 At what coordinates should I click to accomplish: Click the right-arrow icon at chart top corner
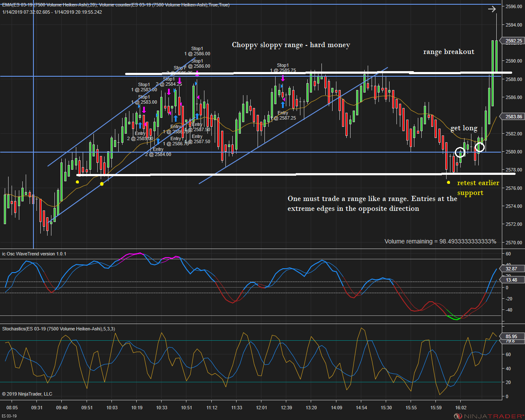[492, 9]
